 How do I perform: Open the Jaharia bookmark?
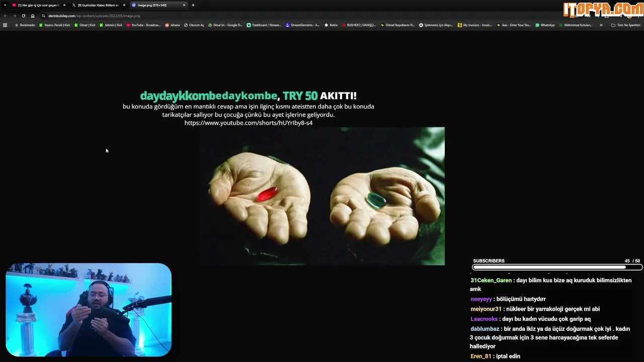pyautogui.click(x=173, y=25)
